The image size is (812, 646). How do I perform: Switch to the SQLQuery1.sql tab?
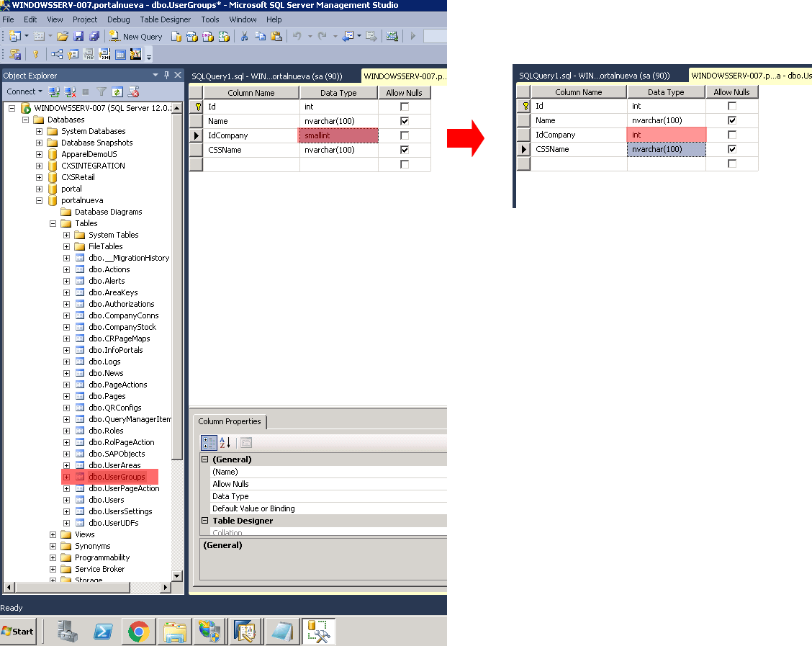(266, 76)
